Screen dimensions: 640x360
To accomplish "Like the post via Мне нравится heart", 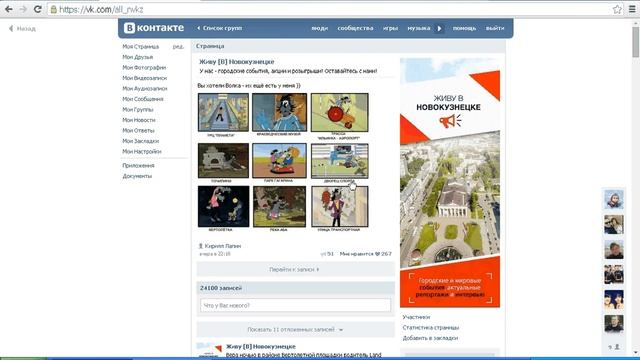I will (x=366, y=254).
